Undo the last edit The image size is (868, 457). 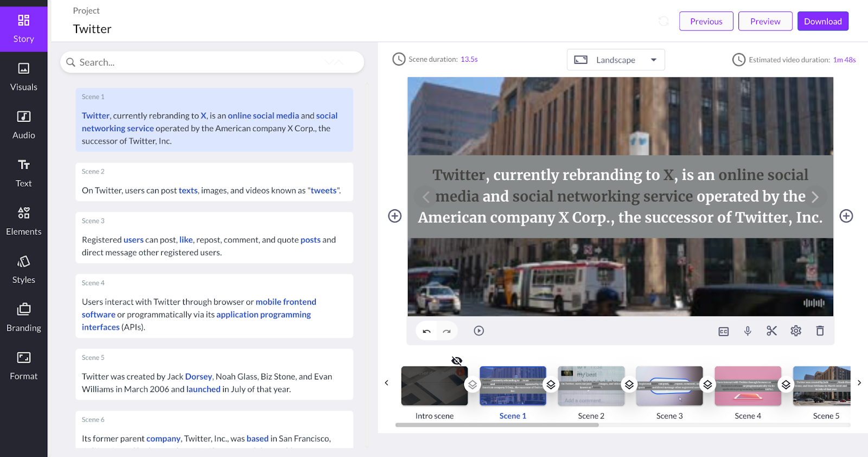click(427, 331)
